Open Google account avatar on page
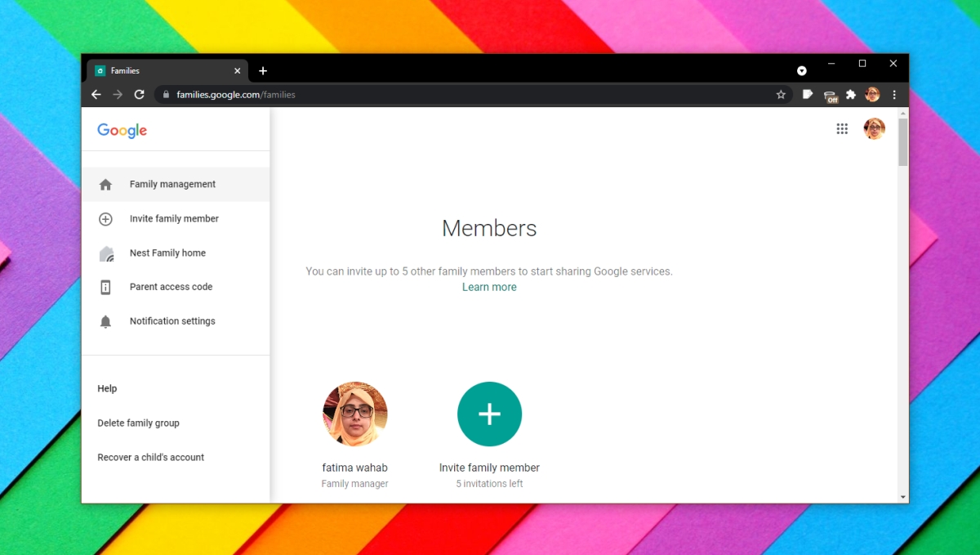Image resolution: width=980 pixels, height=555 pixels. 875,128
